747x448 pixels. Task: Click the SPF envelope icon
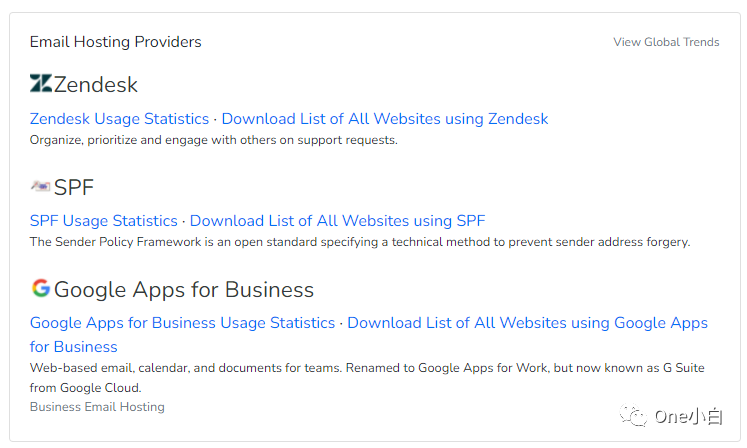click(x=40, y=186)
